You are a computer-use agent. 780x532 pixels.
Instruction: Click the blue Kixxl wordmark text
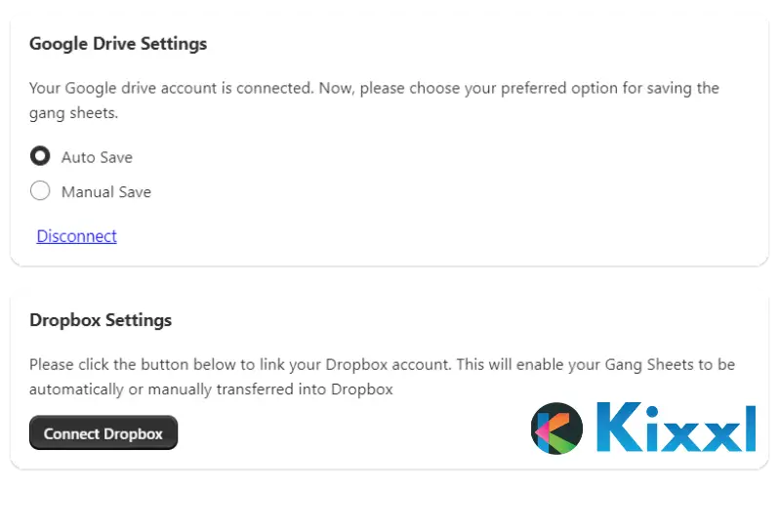pyautogui.click(x=677, y=428)
